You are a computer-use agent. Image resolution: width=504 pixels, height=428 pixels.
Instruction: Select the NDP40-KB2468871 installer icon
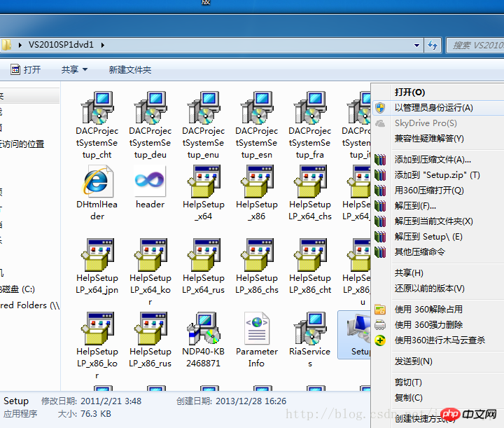(x=204, y=329)
